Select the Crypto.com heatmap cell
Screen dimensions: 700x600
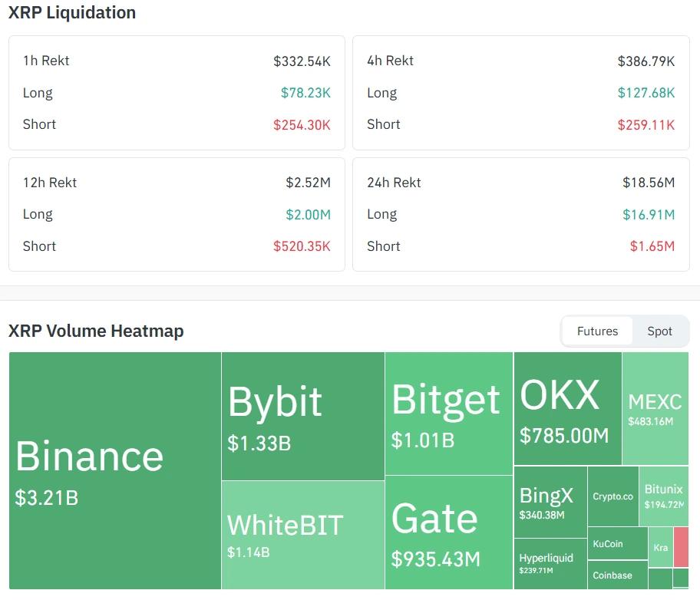[x=613, y=497]
